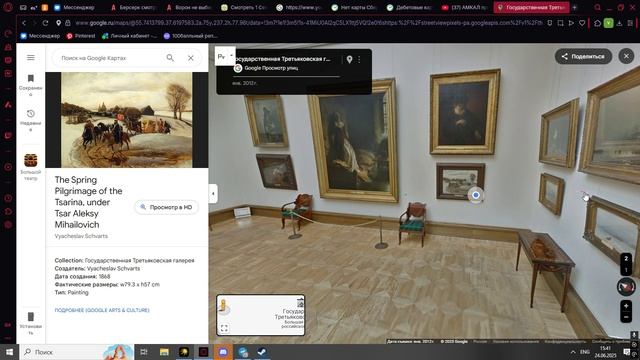Open the Windows Start menu
This screenshot has width=640, height=360.
[x=9, y=352]
